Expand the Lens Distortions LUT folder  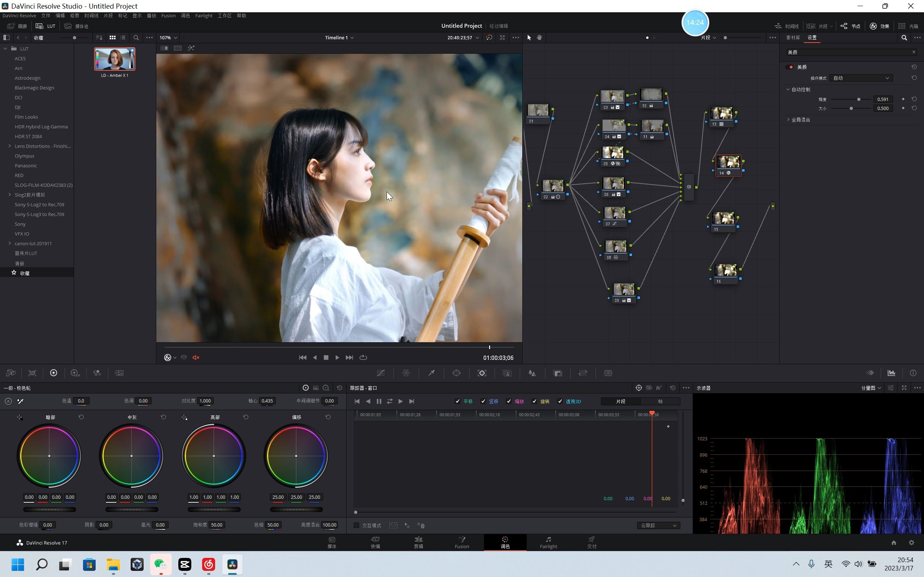pos(9,146)
